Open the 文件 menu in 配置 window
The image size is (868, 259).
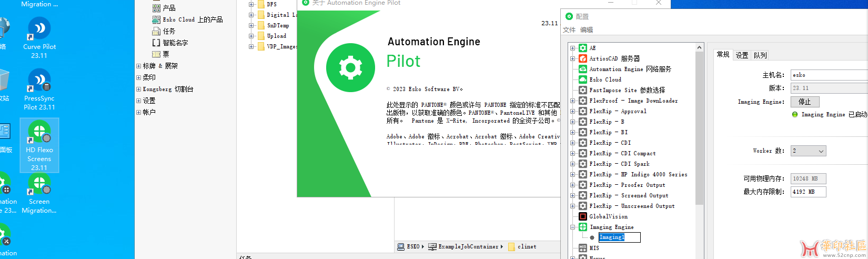569,30
